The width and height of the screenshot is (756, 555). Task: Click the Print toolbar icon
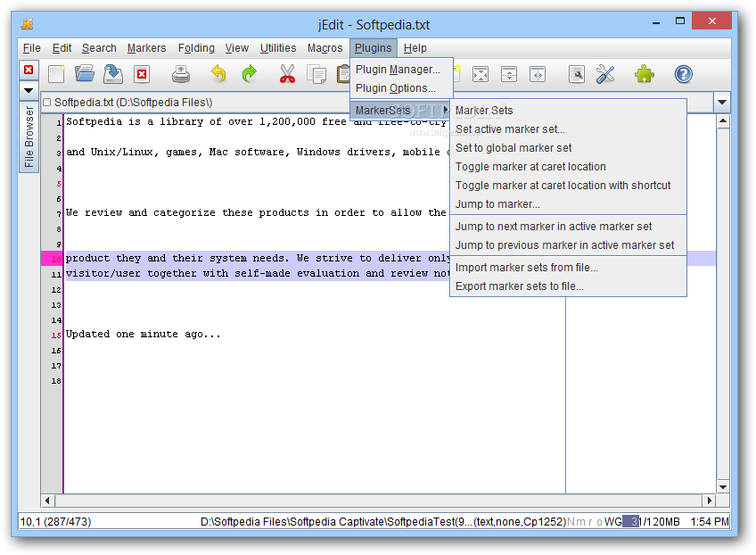click(181, 74)
